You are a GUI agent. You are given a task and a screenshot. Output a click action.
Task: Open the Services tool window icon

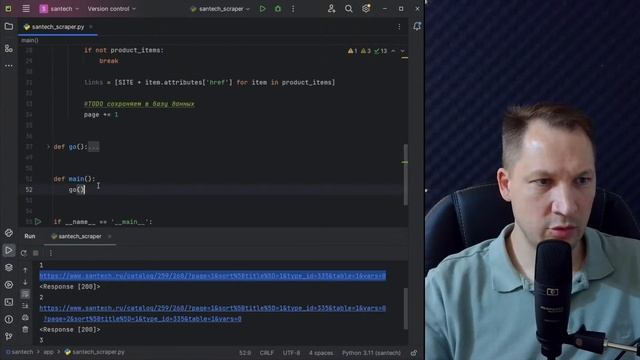tap(9, 284)
